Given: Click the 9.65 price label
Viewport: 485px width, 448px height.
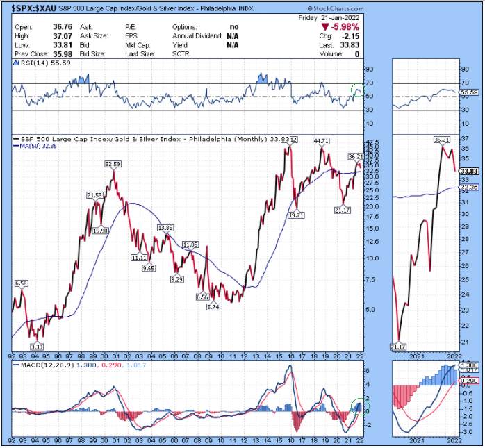Looking at the screenshot, I should (x=149, y=268).
